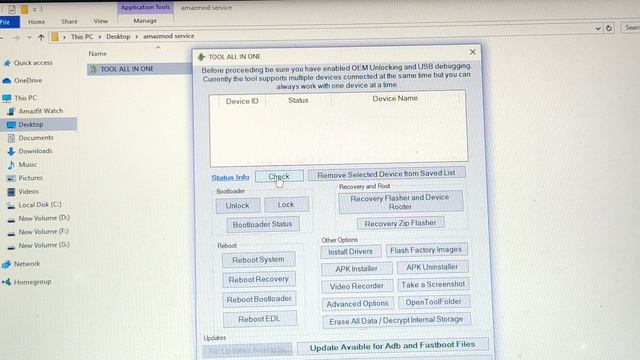Open Local Disk (C:) in sidebar
The image size is (640, 360).
(40, 205)
